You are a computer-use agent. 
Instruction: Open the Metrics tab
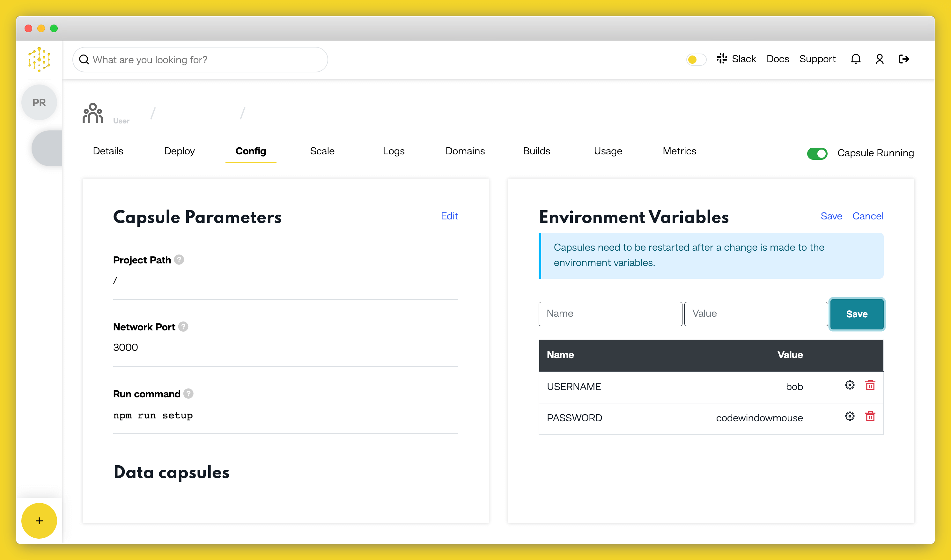(679, 151)
